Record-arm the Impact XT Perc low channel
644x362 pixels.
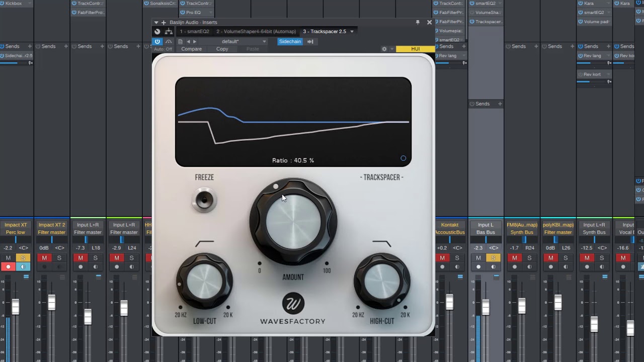point(8,267)
